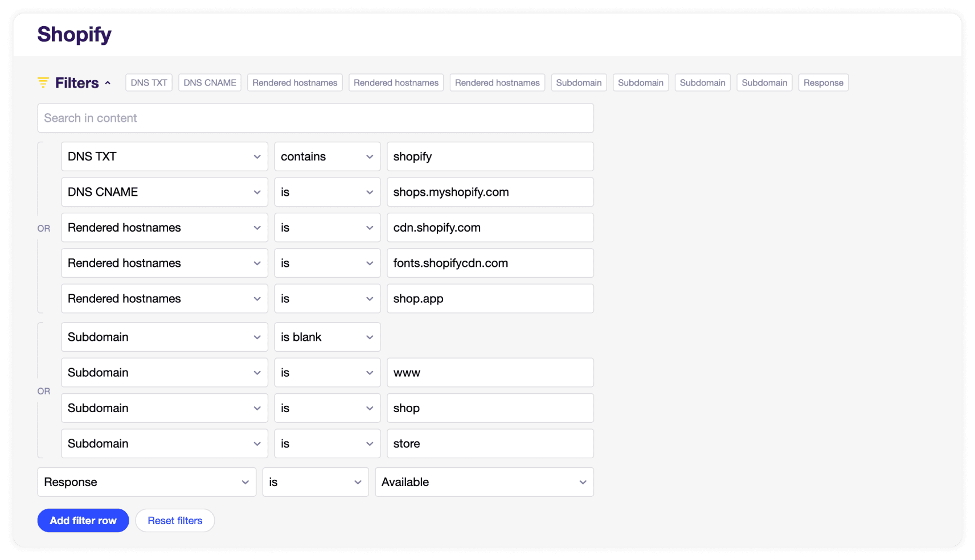Edit the shops.myshopify.com value field
Screen dimensions: 975x560
pyautogui.click(x=490, y=192)
